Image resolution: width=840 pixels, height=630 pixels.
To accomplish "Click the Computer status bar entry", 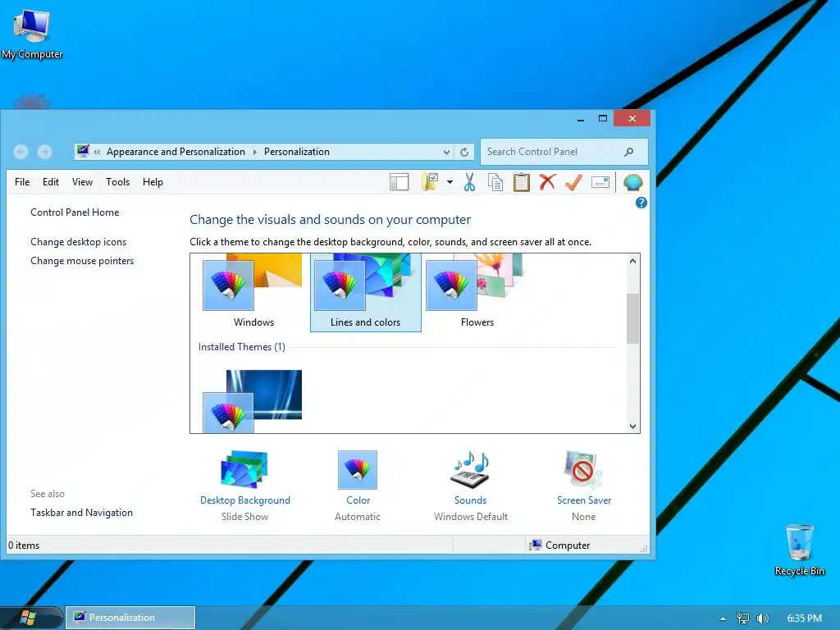I will [559, 546].
